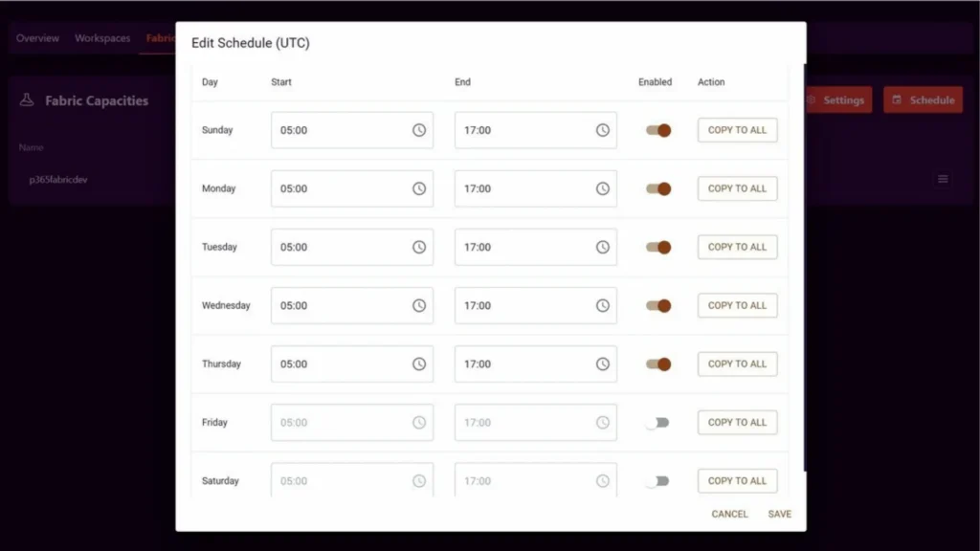
Task: Open the Workspaces tab
Action: coord(102,38)
